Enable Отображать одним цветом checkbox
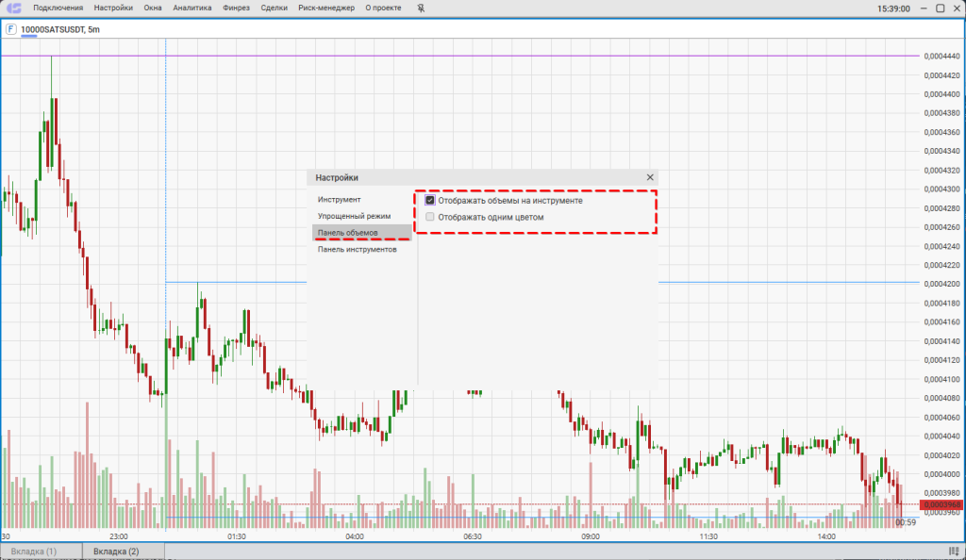966x560 pixels. 430,217
